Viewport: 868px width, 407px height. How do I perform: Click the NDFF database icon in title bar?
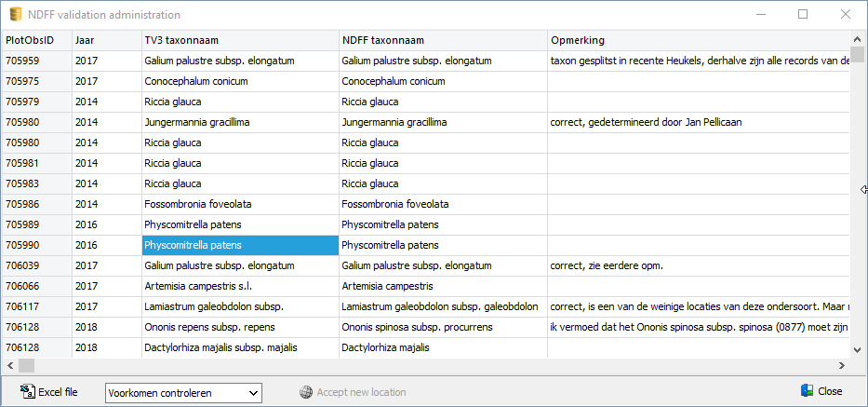(x=15, y=15)
